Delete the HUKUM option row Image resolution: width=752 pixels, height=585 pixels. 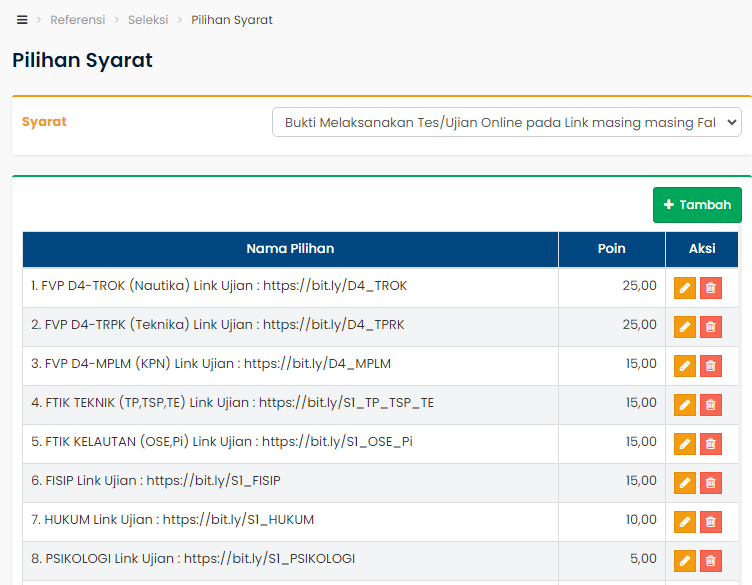(711, 522)
